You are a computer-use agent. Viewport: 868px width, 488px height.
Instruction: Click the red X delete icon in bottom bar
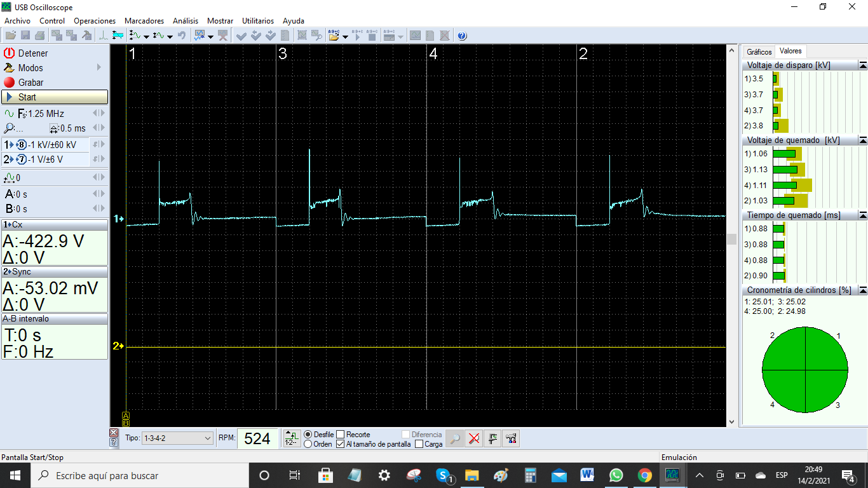pyautogui.click(x=473, y=438)
